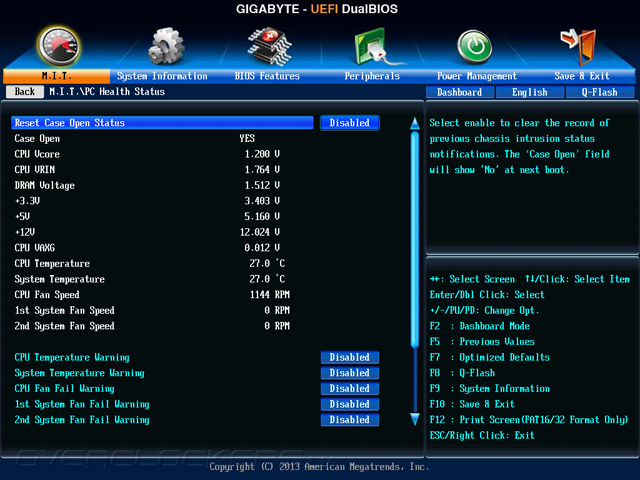Open CPU Temperature Warning Disabled option

(x=350, y=357)
